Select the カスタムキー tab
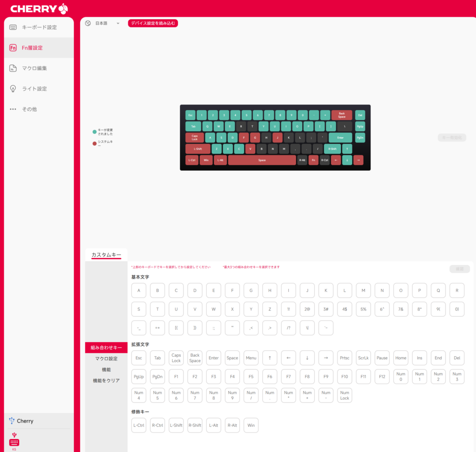Screen dimensions: 476x452 click(106, 255)
